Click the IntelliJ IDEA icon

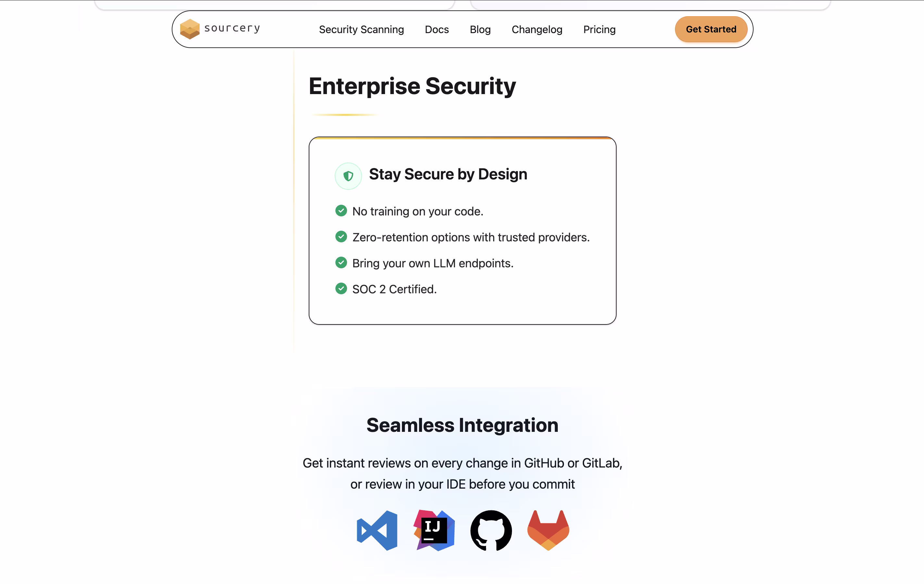click(434, 530)
